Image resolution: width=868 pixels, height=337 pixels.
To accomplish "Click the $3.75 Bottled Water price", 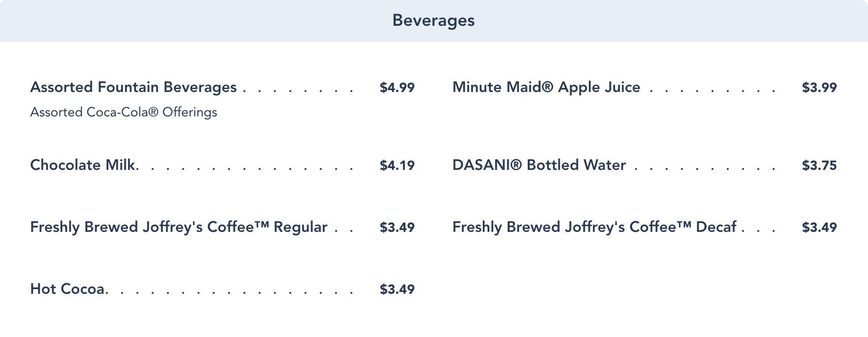I will pos(819,166).
